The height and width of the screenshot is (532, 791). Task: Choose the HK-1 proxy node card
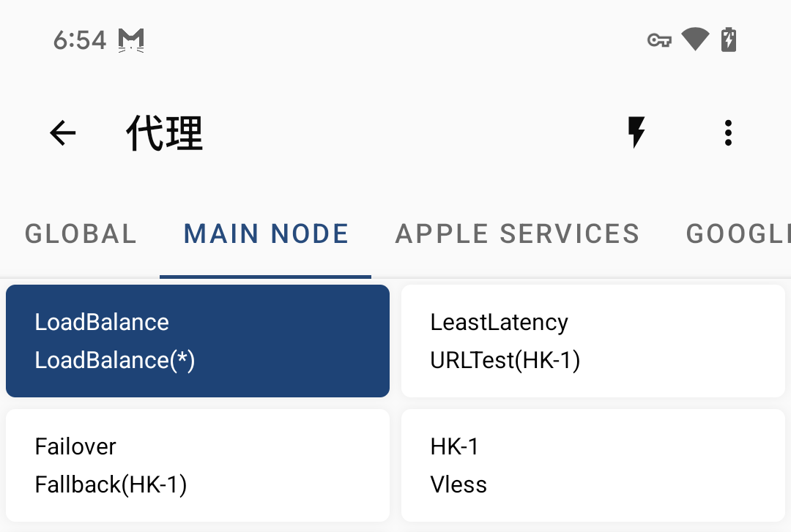pos(593,465)
